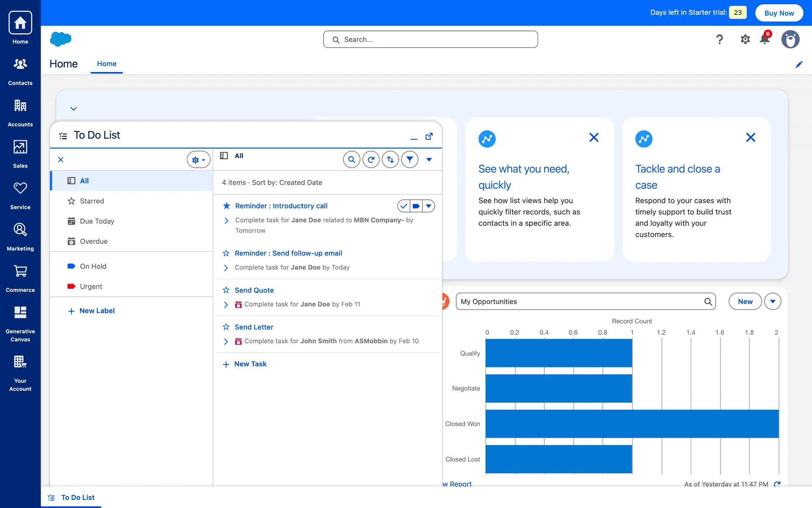Pop out the To Do List panel
The image size is (812, 508).
click(429, 136)
